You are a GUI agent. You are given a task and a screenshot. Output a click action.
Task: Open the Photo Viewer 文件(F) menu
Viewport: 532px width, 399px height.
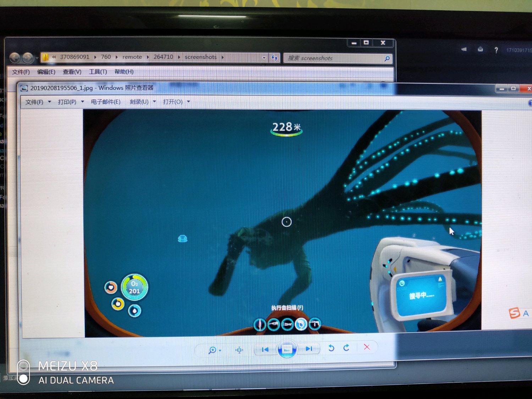tap(34, 102)
